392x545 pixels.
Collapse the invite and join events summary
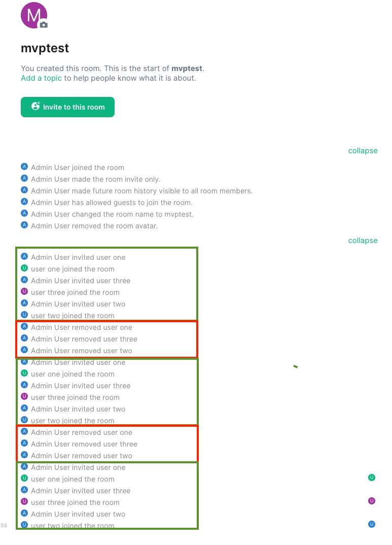tap(363, 241)
